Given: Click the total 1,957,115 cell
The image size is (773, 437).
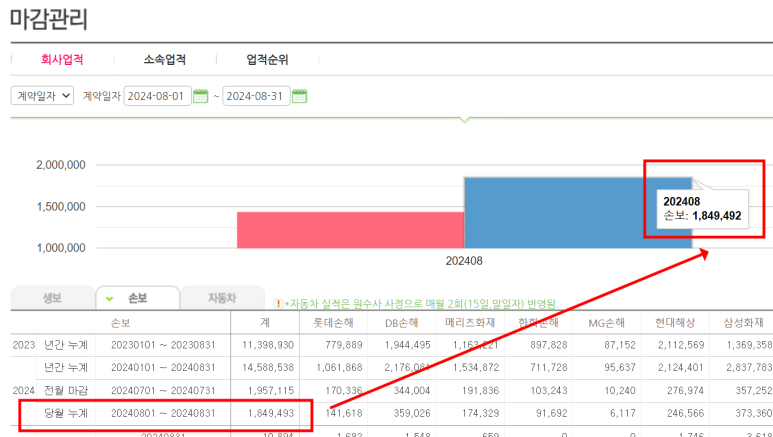Looking at the screenshot, I should click(271, 390).
